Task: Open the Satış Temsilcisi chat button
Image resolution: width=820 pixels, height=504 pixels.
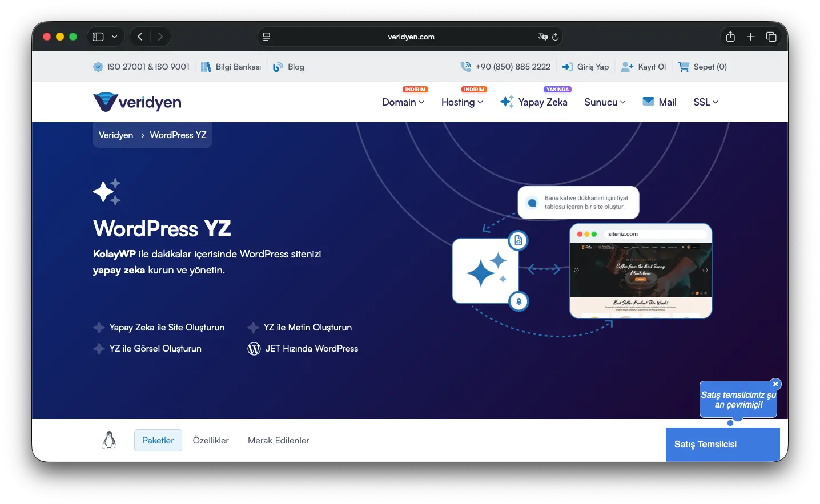Action: pos(723,445)
